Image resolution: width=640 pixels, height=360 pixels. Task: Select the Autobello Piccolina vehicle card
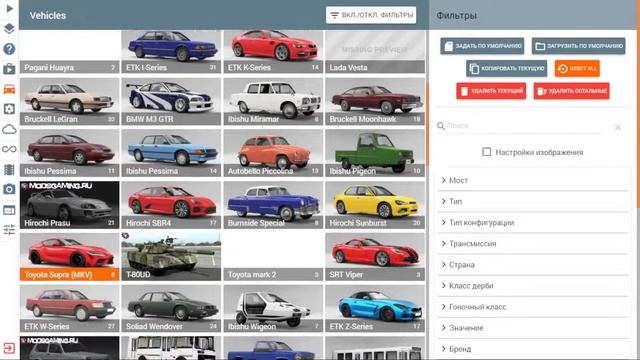click(x=273, y=153)
